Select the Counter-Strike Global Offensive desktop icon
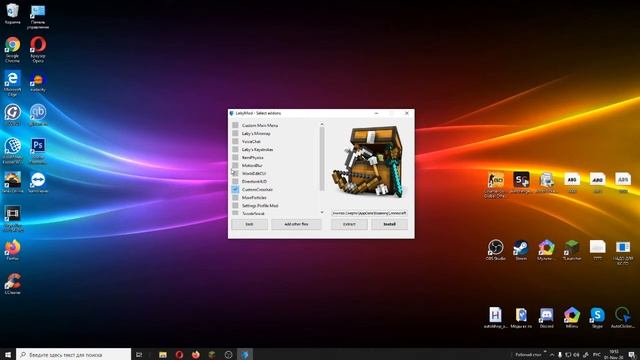Viewport: 640px width, 360px height. tap(496, 185)
